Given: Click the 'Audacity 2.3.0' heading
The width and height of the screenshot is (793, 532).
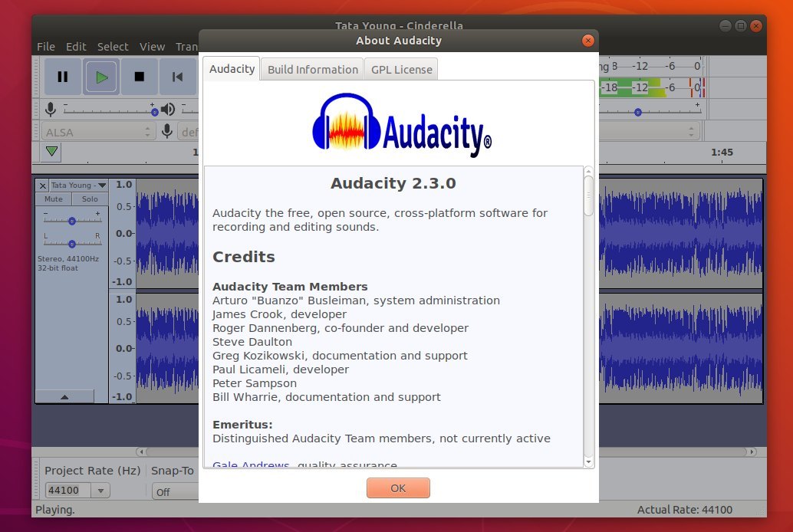Looking at the screenshot, I should click(393, 183).
